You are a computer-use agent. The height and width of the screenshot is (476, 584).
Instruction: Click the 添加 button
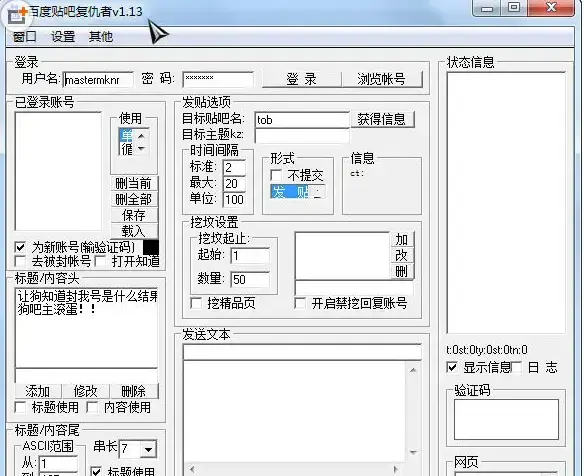click(x=38, y=391)
